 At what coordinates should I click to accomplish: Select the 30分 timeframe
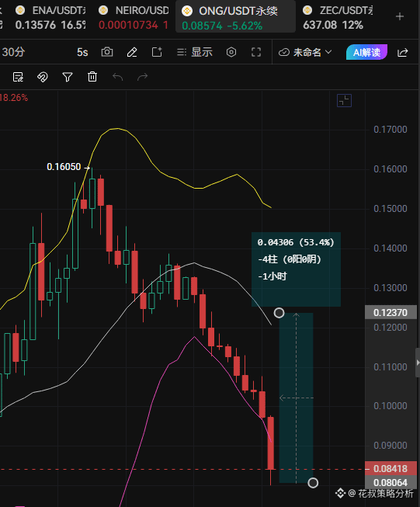13,52
